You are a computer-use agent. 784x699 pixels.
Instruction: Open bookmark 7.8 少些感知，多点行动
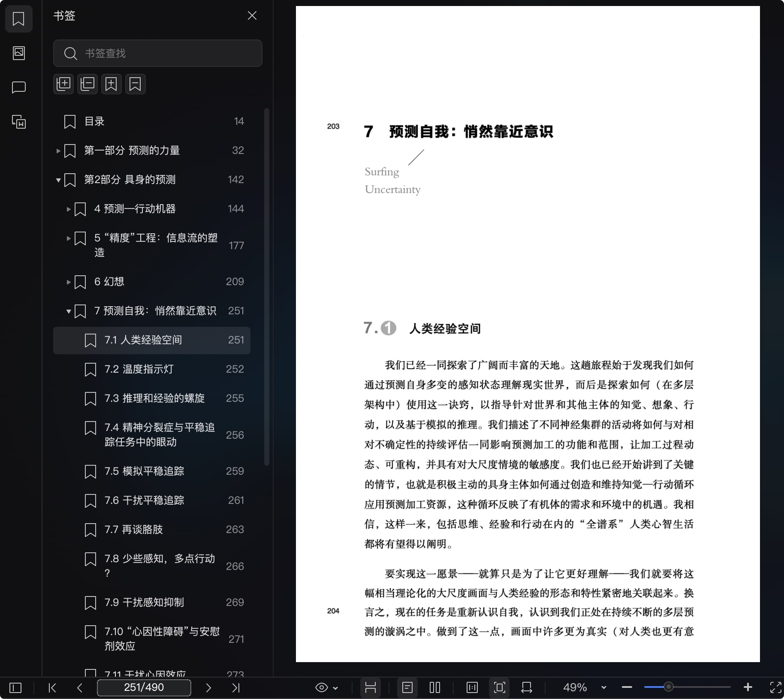pyautogui.click(x=152, y=566)
